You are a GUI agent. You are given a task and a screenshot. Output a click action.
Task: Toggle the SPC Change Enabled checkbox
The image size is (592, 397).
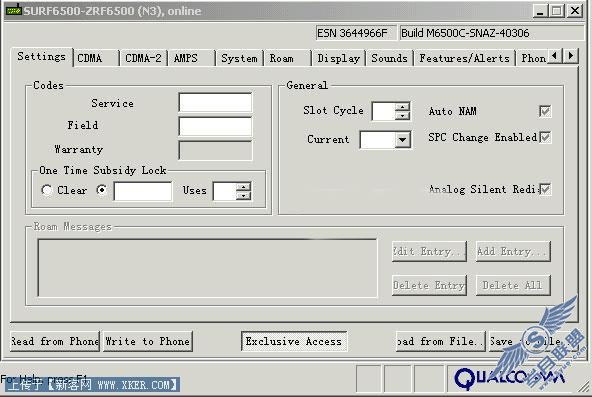pos(545,137)
